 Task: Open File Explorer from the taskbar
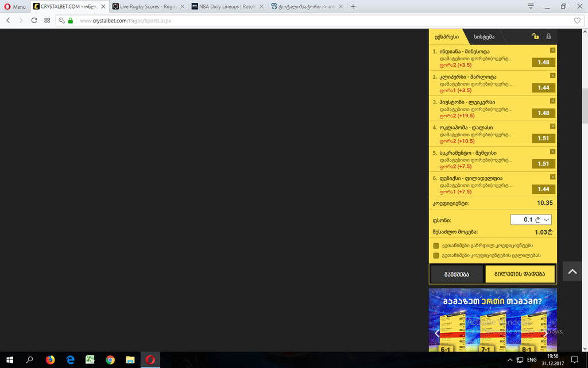(x=130, y=360)
